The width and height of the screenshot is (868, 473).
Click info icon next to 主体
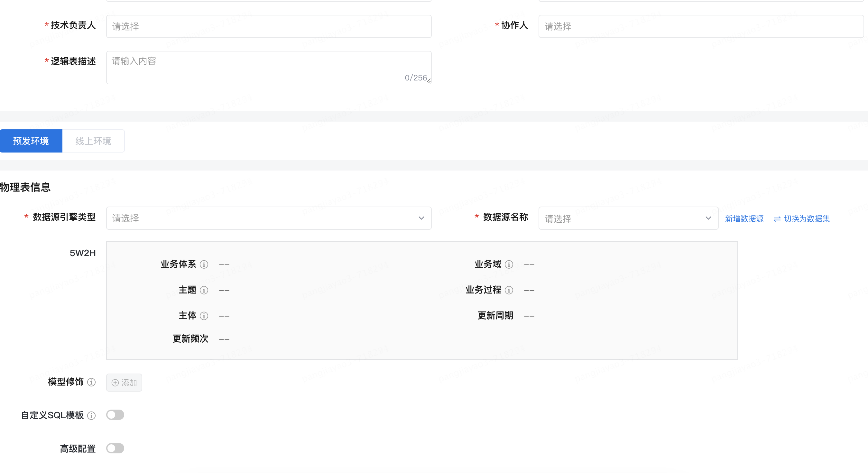204,316
